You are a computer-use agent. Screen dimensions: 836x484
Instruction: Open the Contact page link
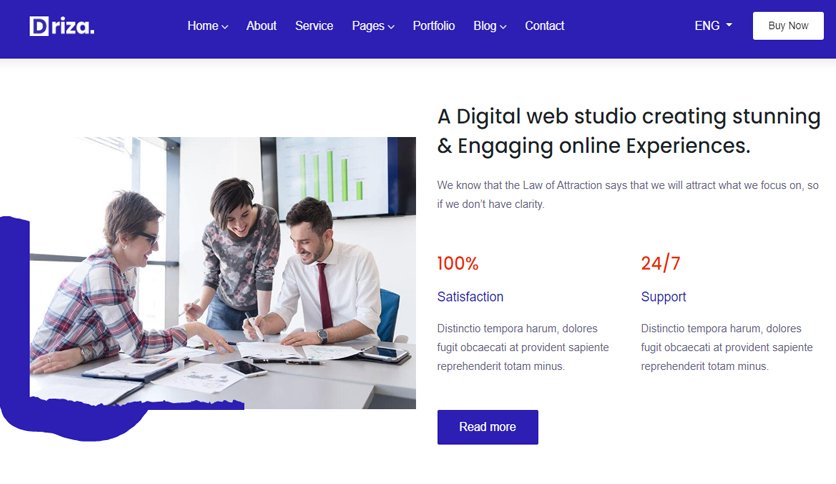tap(544, 26)
